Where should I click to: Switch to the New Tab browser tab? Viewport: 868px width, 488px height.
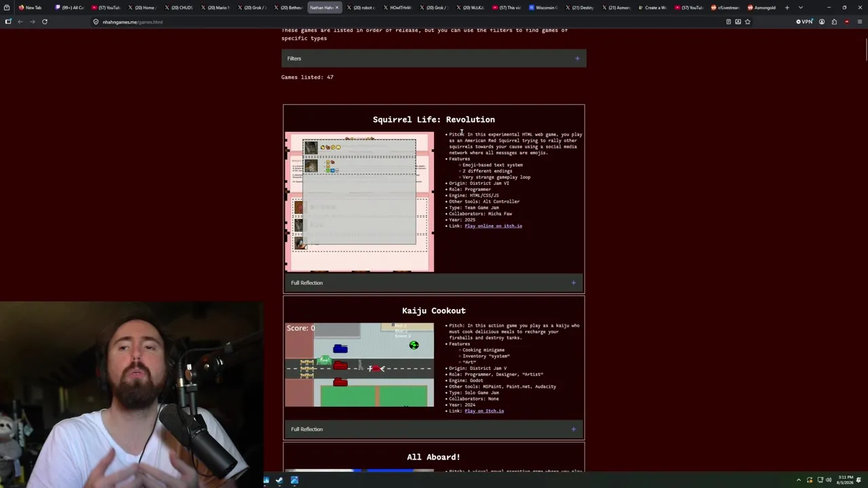[31, 7]
